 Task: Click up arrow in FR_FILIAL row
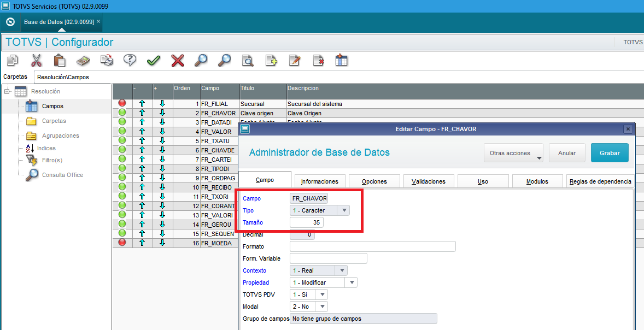(x=143, y=104)
